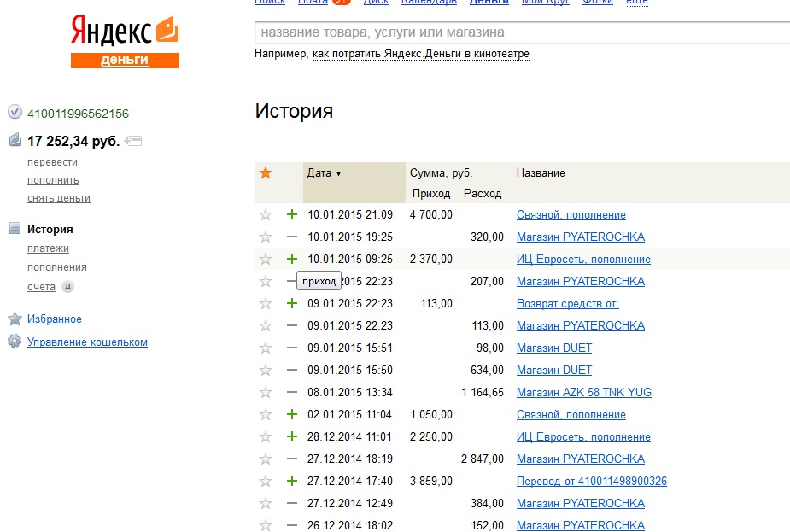
Task: Open Управление кошельком
Action: (87, 342)
